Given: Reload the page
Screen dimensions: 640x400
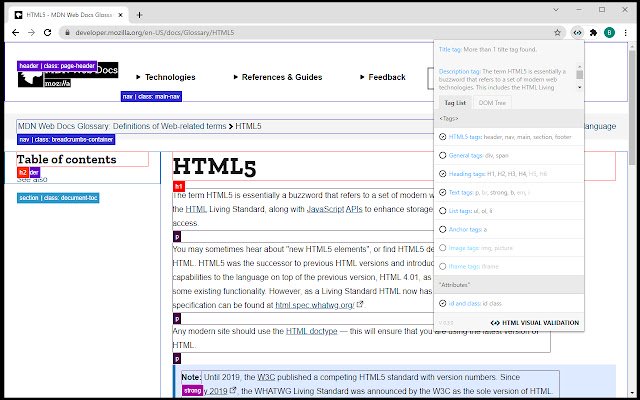Looking at the screenshot, I should click(x=47, y=33).
